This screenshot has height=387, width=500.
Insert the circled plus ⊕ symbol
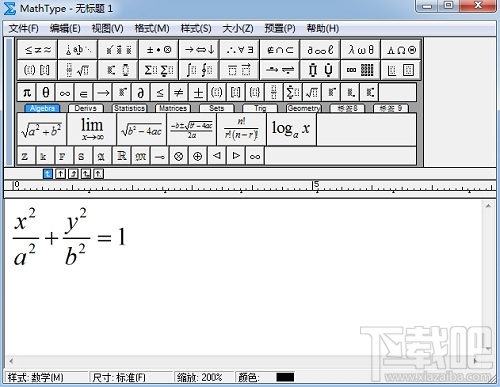tap(198, 156)
